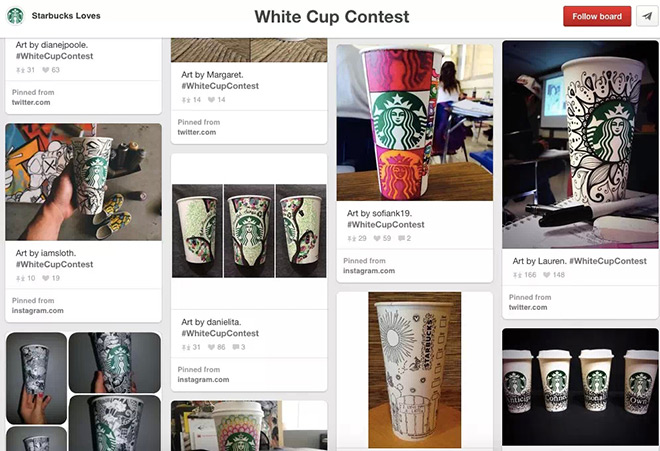This screenshot has height=451, width=660.
Task: Click heart icon on iamsloth pin
Action: [45, 278]
